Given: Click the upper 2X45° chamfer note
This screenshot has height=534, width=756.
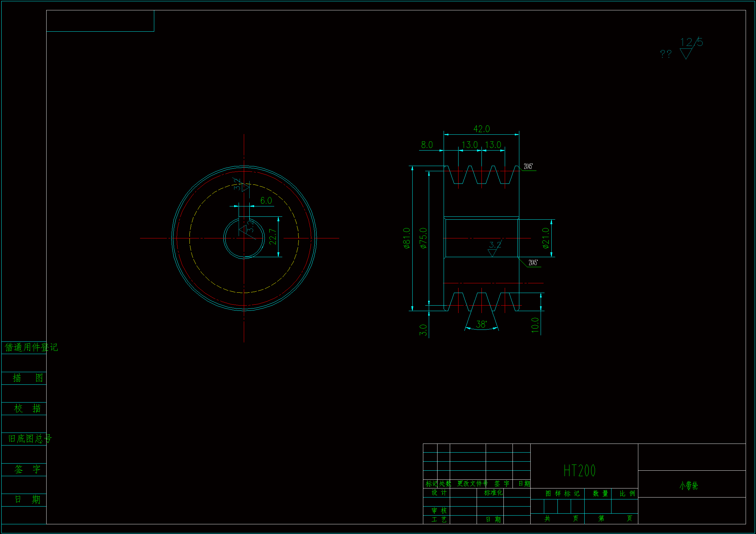Looking at the screenshot, I should tap(528, 166).
